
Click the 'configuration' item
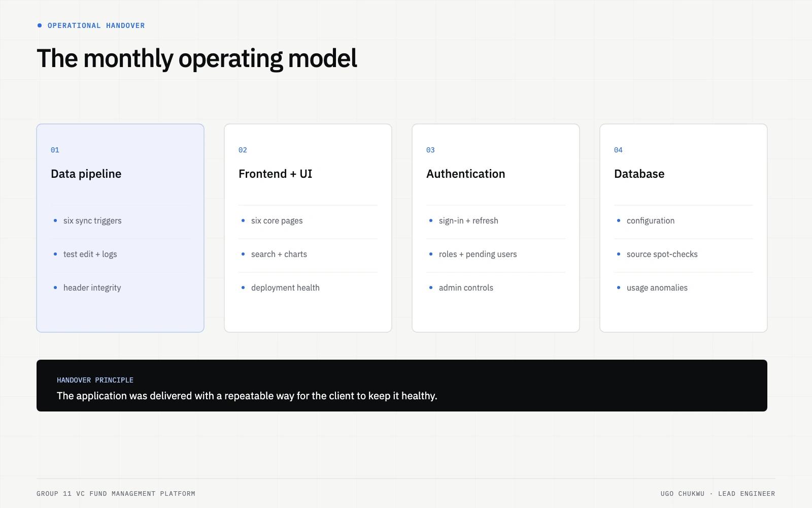tap(651, 220)
